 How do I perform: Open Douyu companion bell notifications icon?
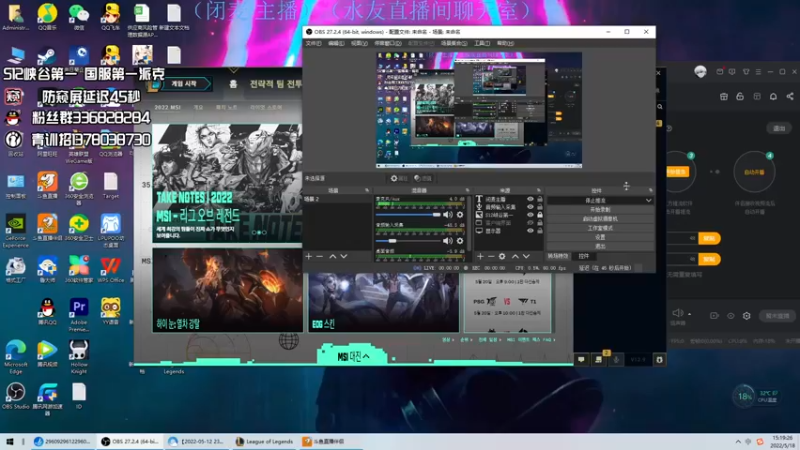[x=773, y=96]
